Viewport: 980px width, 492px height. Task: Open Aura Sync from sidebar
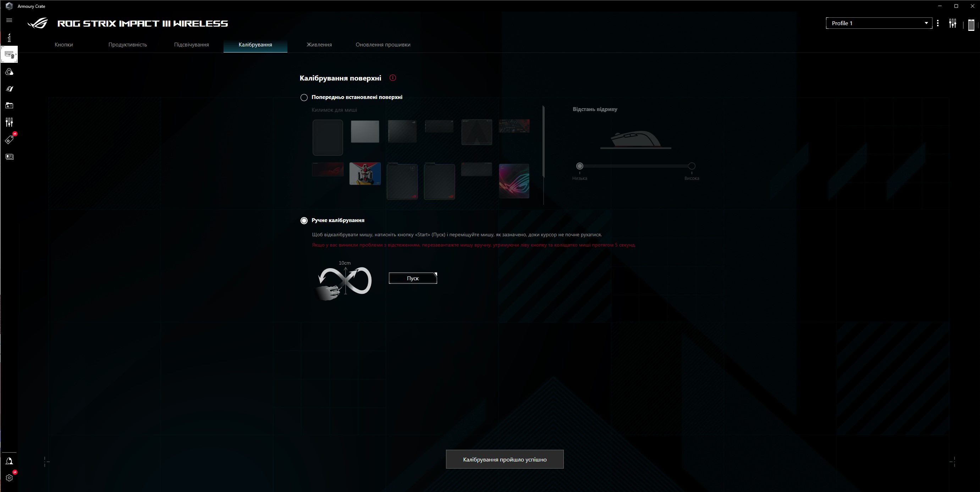[x=9, y=72]
